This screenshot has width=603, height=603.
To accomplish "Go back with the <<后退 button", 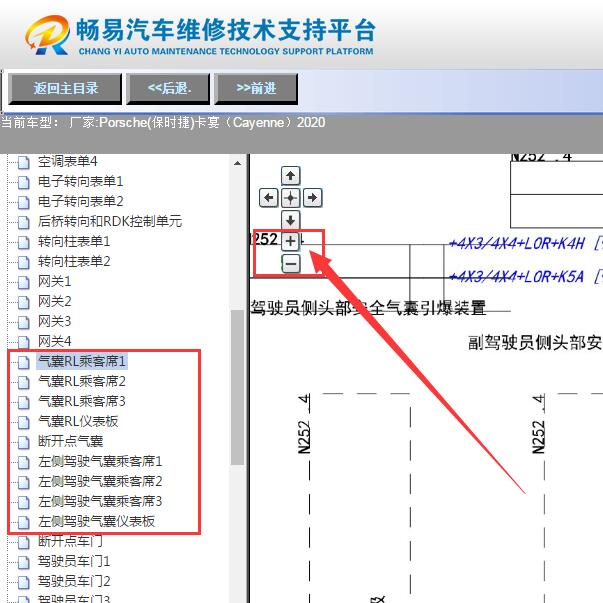I will pos(168,89).
